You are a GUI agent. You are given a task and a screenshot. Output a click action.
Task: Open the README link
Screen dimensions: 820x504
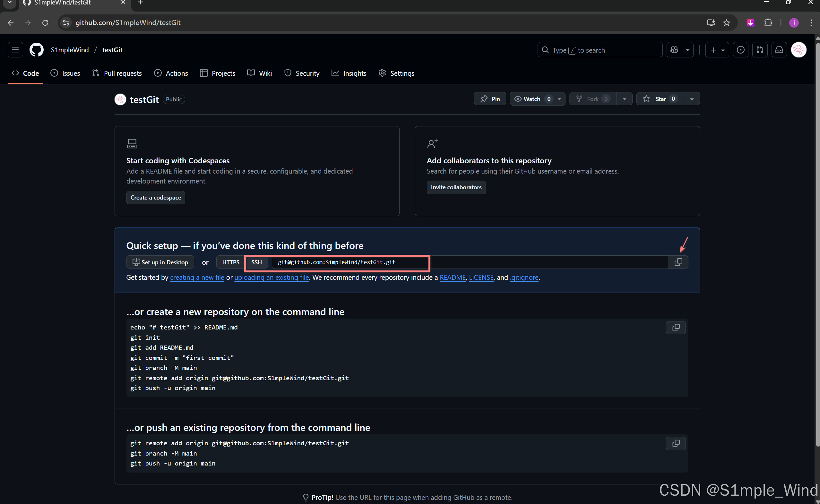(453, 277)
